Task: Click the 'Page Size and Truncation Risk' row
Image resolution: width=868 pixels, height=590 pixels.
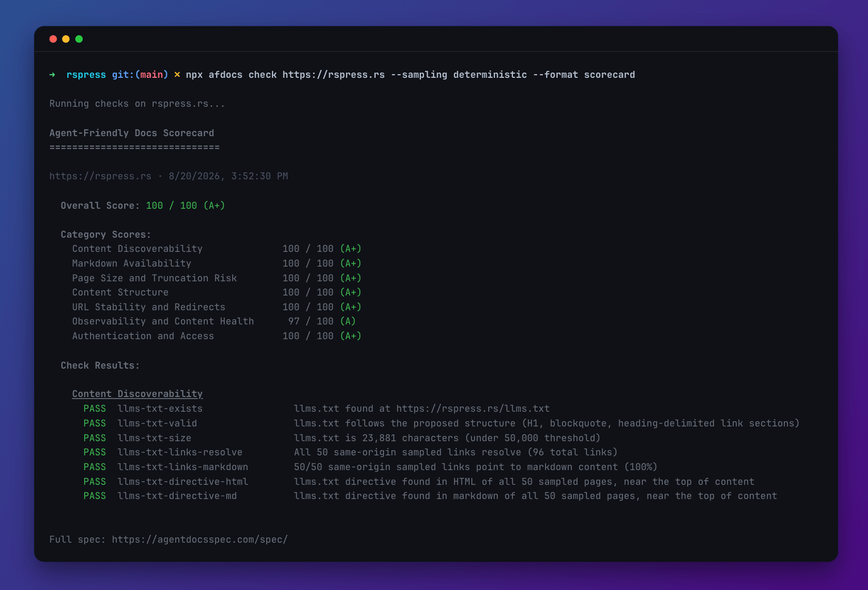Action: (217, 278)
